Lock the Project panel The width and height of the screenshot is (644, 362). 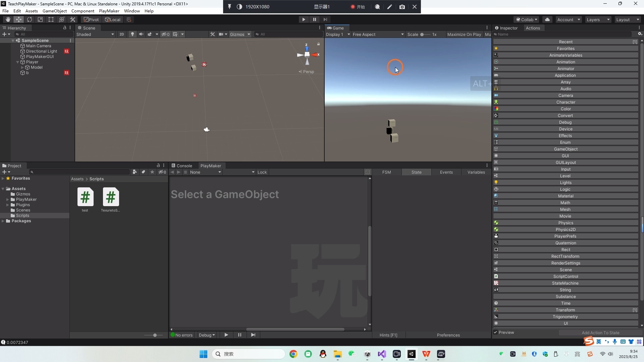[158, 166]
